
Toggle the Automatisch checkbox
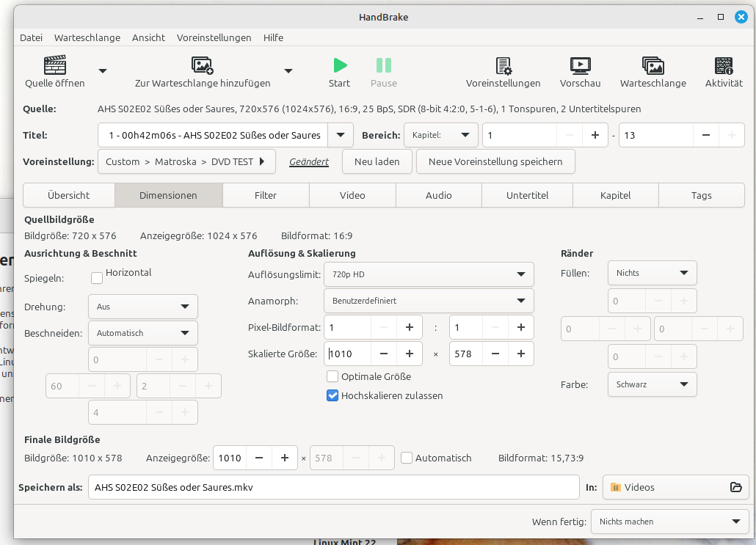tap(407, 458)
